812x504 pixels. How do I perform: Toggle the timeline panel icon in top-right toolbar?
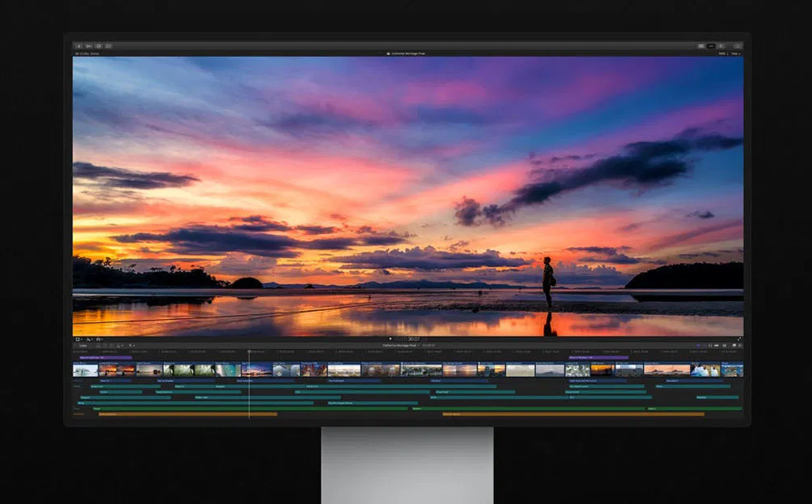[711, 46]
